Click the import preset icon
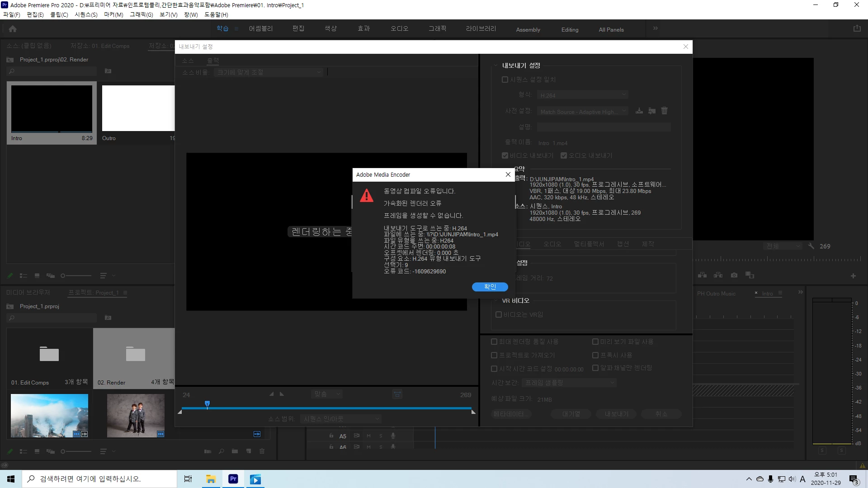Viewport: 868px width, 488px height. [651, 111]
